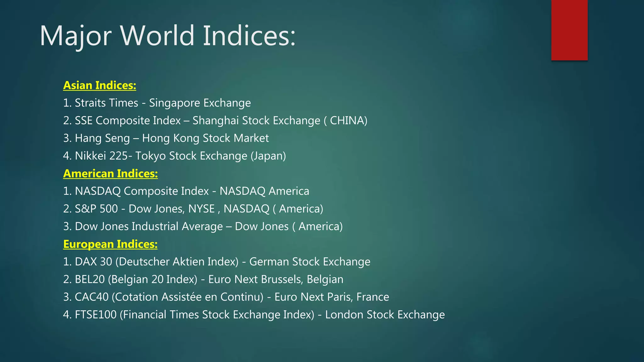Select the 'Dow Jones Industrial Average' line
The width and height of the screenshot is (644, 362).
(x=203, y=226)
